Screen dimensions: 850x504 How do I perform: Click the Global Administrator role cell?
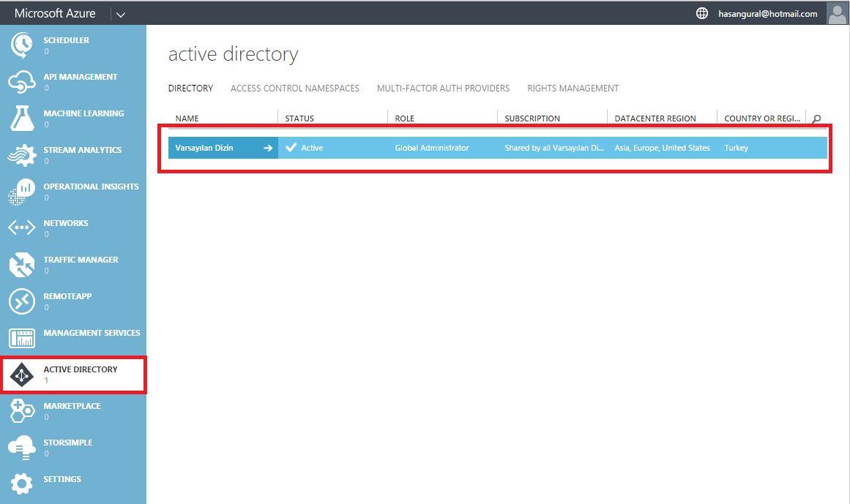tap(432, 148)
